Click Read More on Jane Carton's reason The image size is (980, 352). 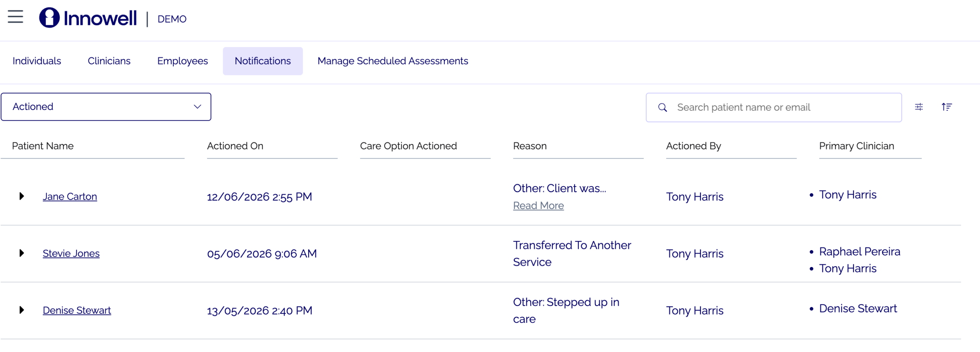538,206
